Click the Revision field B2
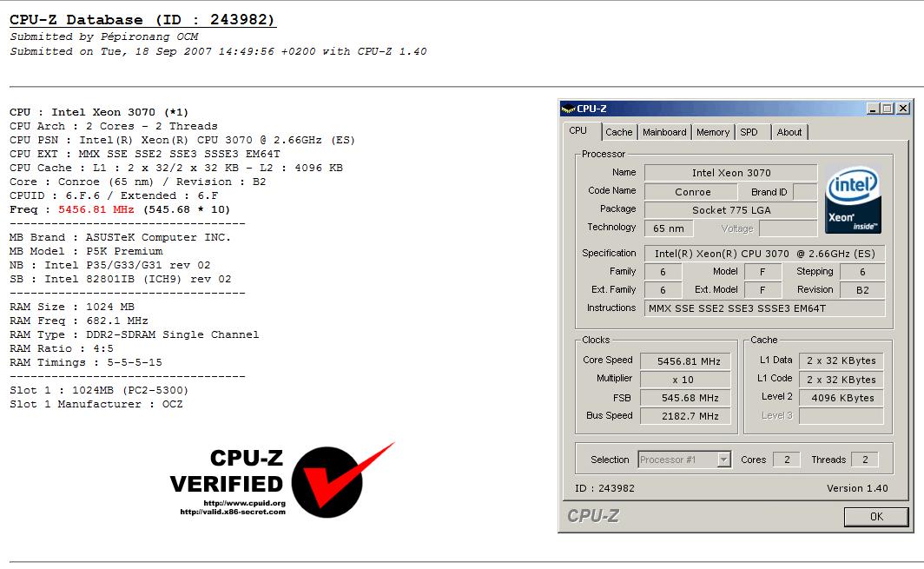This screenshot has width=924, height=569. coord(862,290)
